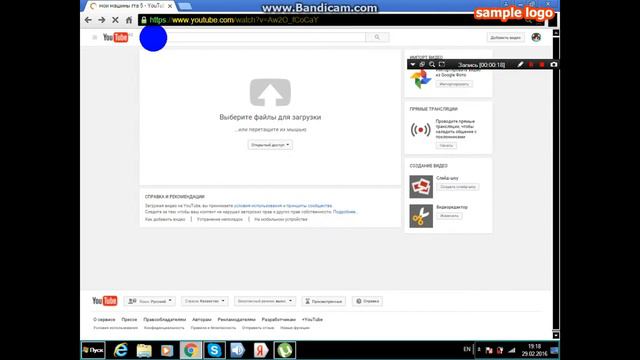640x360 pixels.
Task: Click the Пуск start button
Action: coord(93,350)
